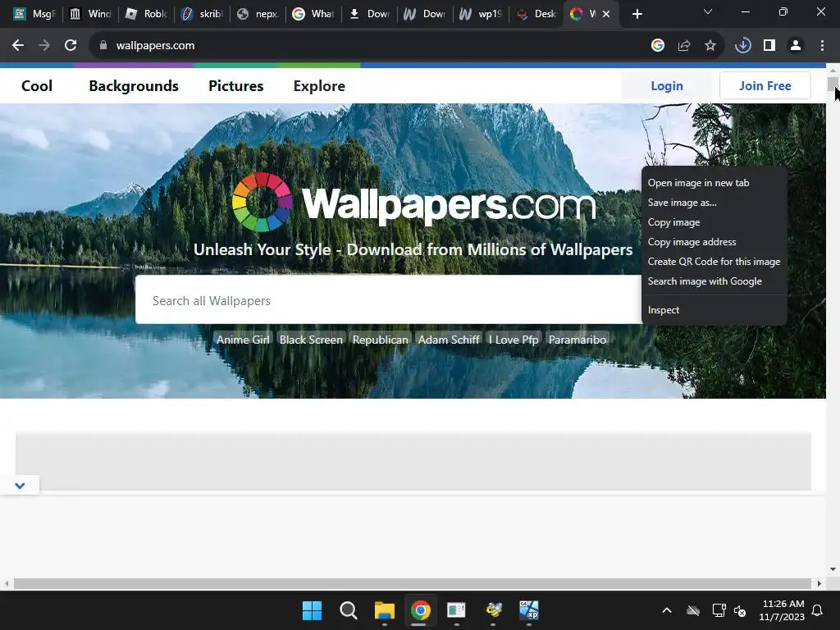Image resolution: width=840 pixels, height=630 pixels.
Task: Go back using the browser back arrow
Action: coord(18,46)
